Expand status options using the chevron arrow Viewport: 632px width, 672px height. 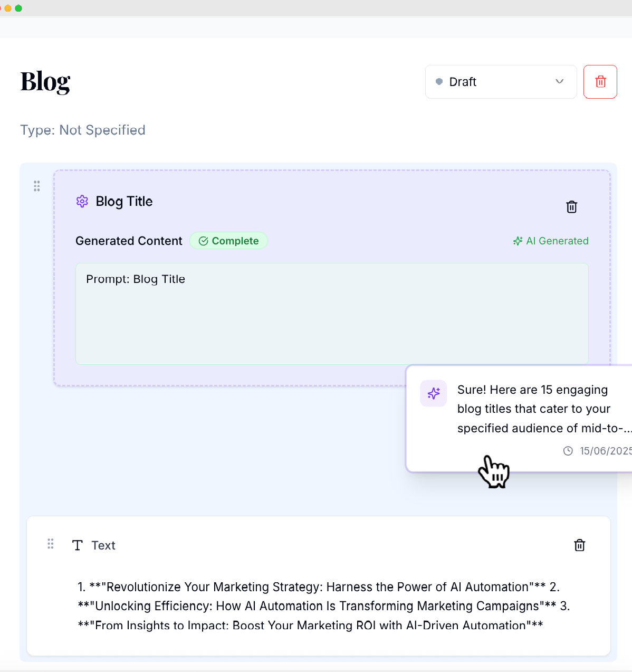tap(560, 81)
